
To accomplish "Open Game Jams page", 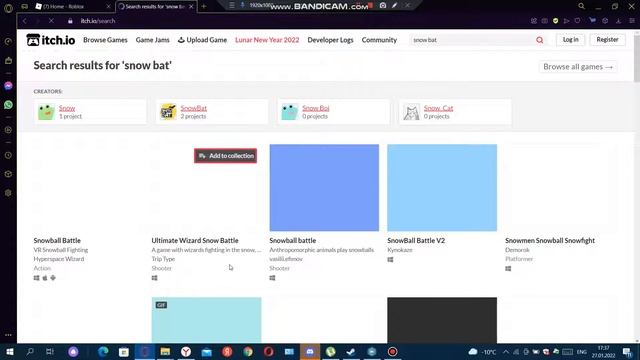I will coord(153,40).
